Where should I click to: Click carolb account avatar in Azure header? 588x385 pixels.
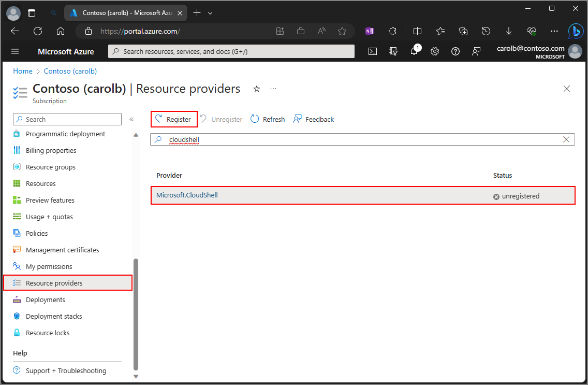tap(575, 51)
